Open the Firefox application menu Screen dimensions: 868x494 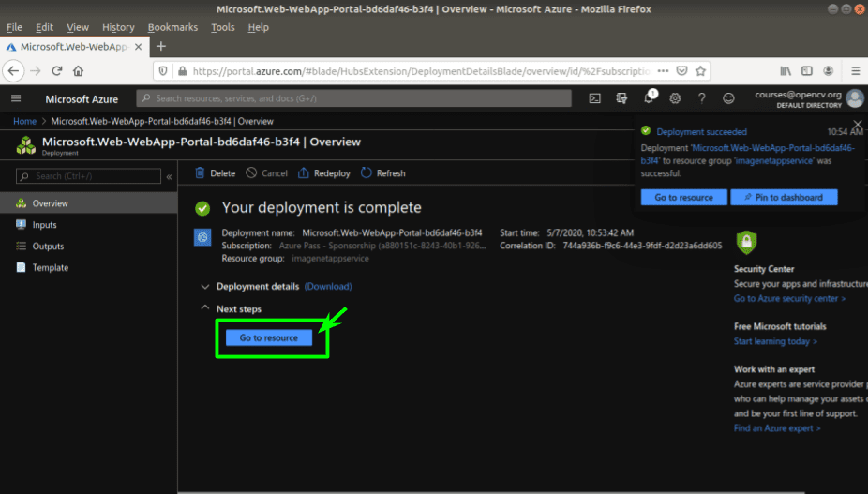click(x=855, y=71)
